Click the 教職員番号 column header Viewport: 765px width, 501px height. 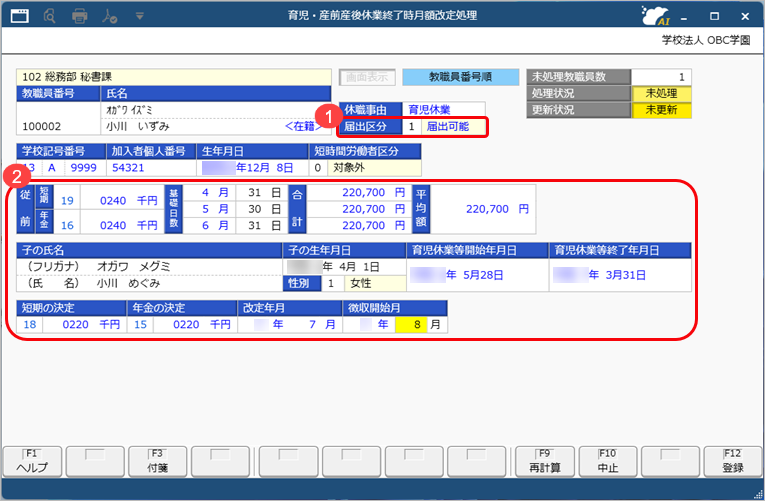coord(58,93)
